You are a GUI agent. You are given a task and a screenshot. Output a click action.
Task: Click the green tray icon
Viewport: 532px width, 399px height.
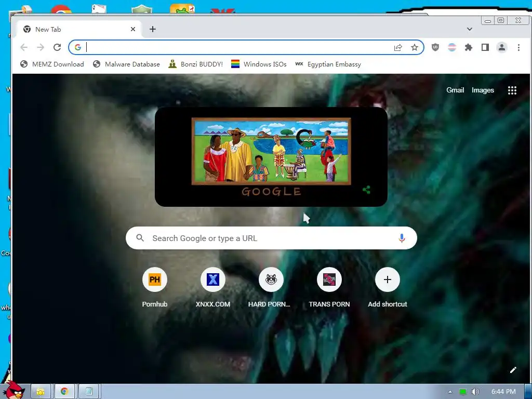pos(462,392)
